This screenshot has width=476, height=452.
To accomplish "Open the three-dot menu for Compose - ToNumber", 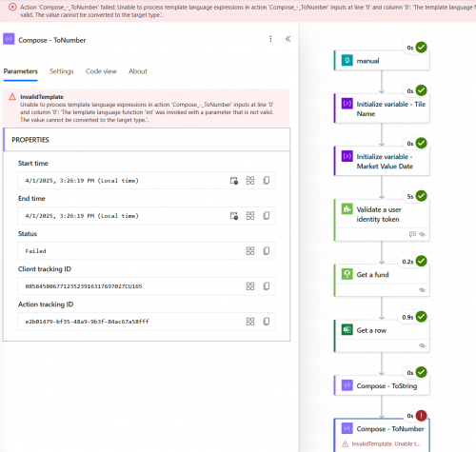I will (x=270, y=39).
